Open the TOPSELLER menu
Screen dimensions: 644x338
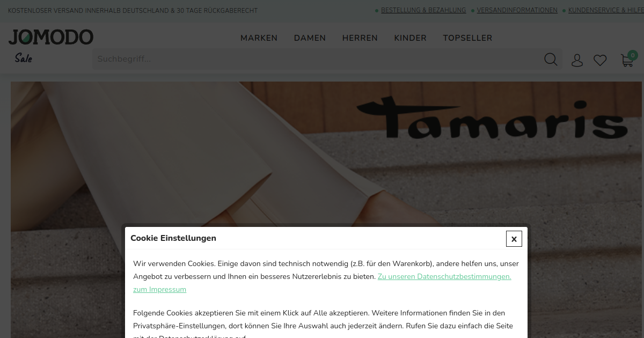[467, 38]
